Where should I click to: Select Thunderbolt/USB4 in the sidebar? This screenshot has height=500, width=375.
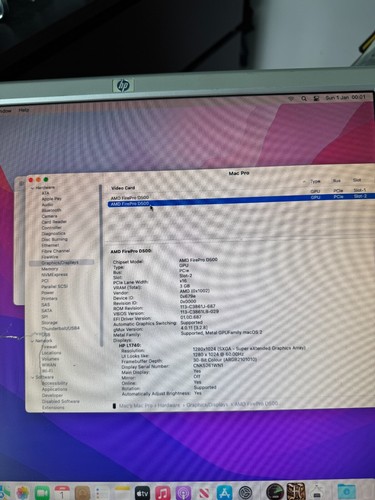(x=60, y=328)
